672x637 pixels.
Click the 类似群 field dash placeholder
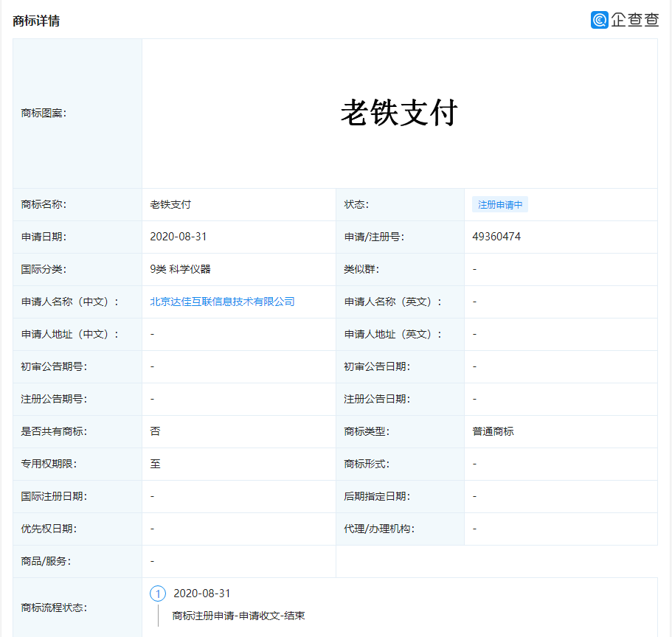[x=474, y=269]
